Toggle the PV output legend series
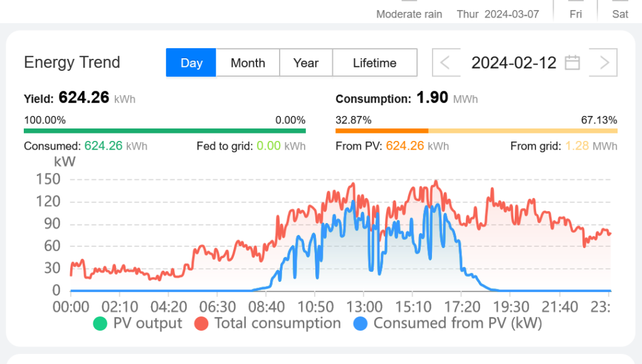This screenshot has width=642, height=364. tap(138, 323)
